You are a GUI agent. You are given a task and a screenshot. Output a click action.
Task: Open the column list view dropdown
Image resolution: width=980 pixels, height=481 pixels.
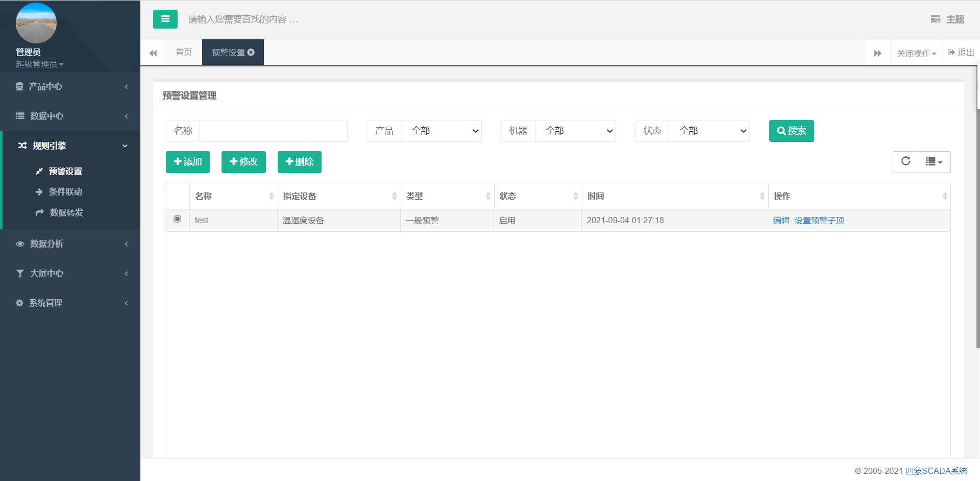coord(934,162)
